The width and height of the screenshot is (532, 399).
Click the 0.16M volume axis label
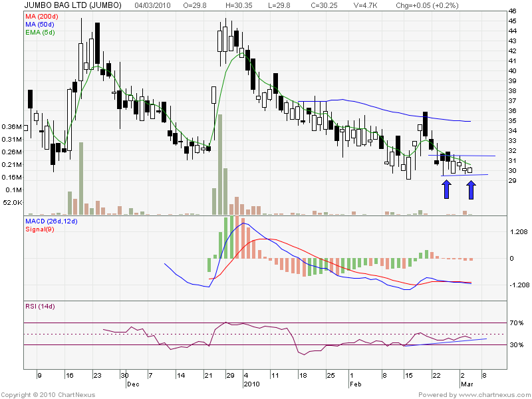(11, 177)
